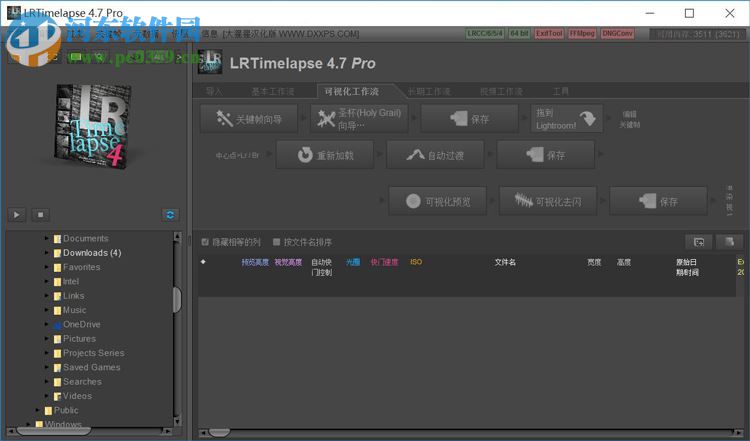Expand the Music folder arrow

click(46, 310)
